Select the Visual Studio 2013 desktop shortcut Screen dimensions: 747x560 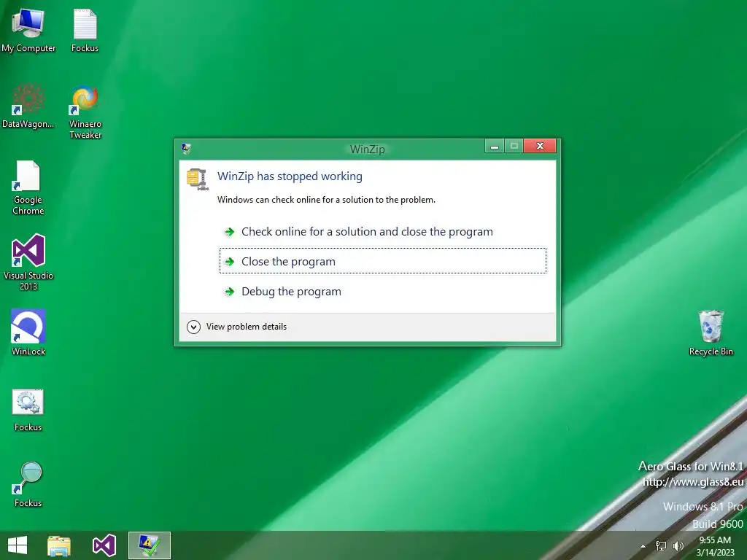[x=28, y=262]
